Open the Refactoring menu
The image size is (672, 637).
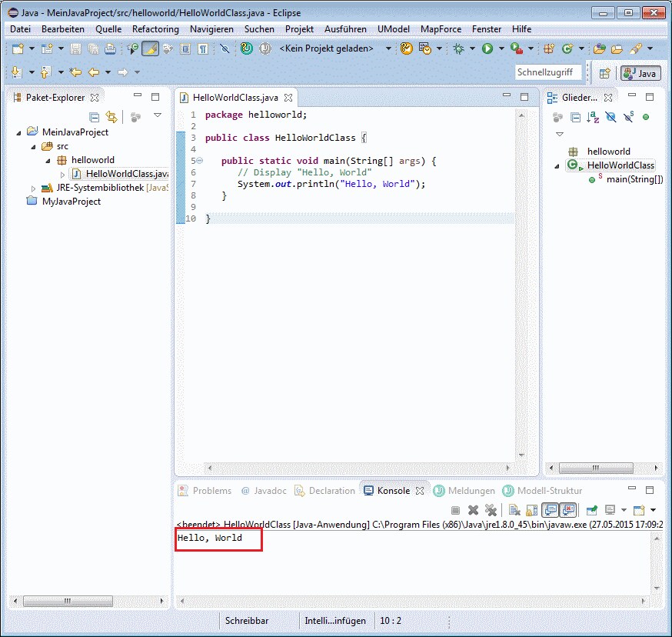(155, 28)
